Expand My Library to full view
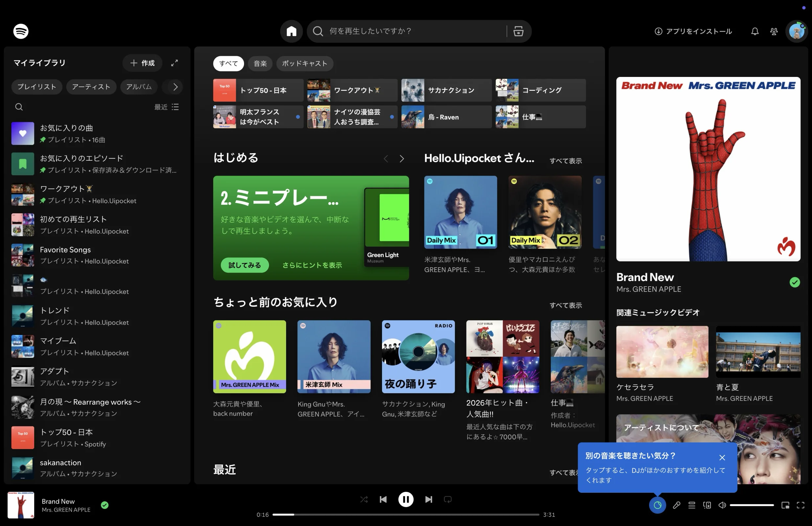Viewport: 812px width, 526px height. click(x=174, y=63)
